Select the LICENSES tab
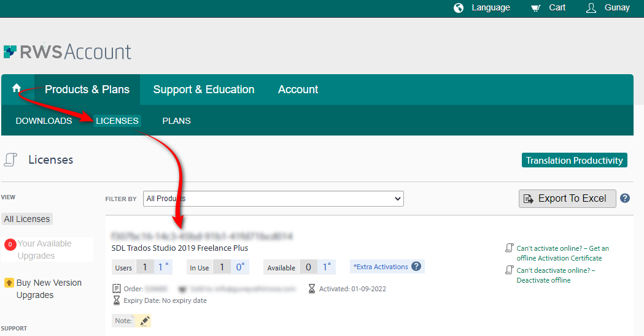644x336 pixels. click(117, 121)
